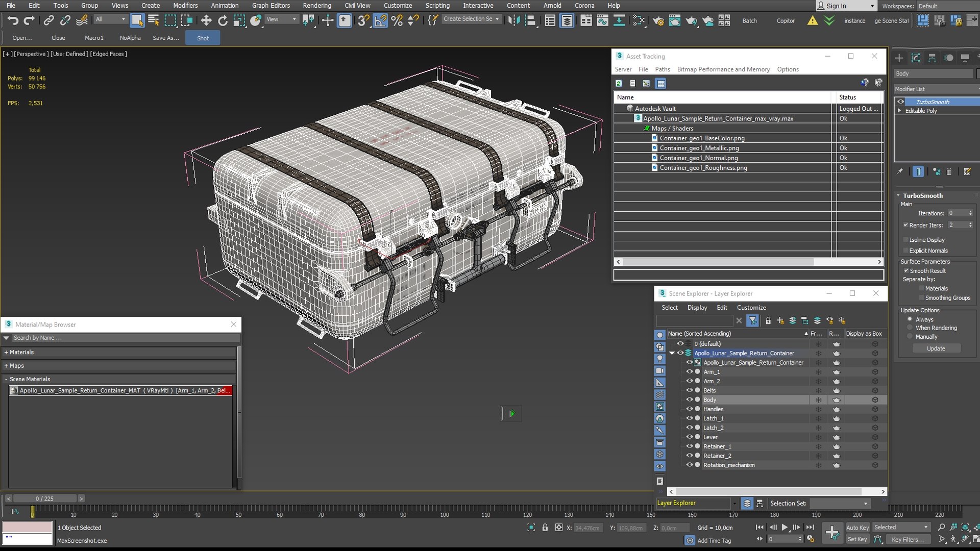Click the Pin Stack icon
980x551 pixels.
[900, 171]
